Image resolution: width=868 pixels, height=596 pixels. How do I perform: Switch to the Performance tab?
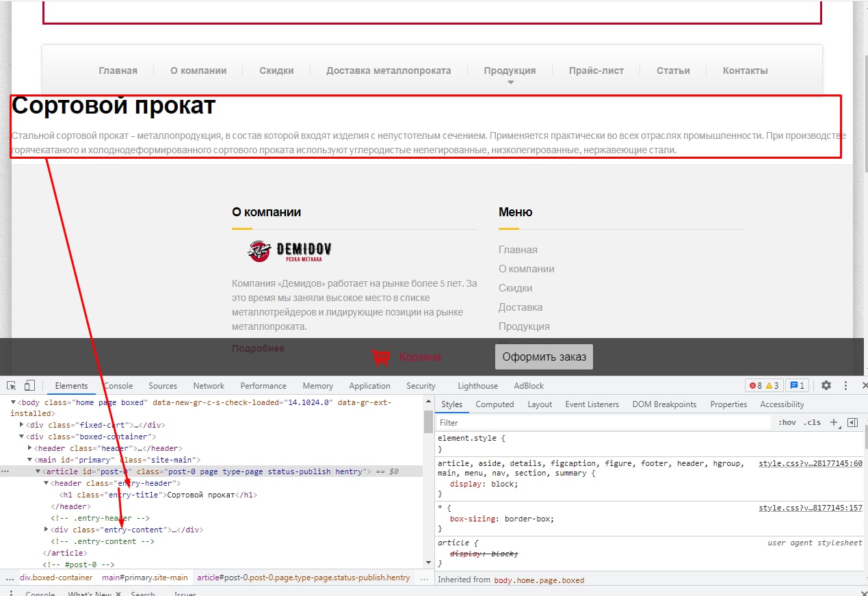pos(263,386)
